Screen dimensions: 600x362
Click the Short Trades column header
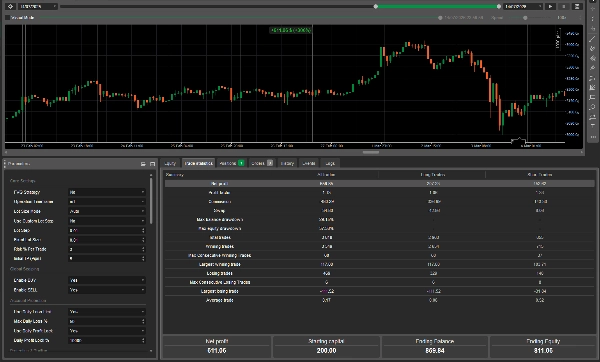point(540,174)
